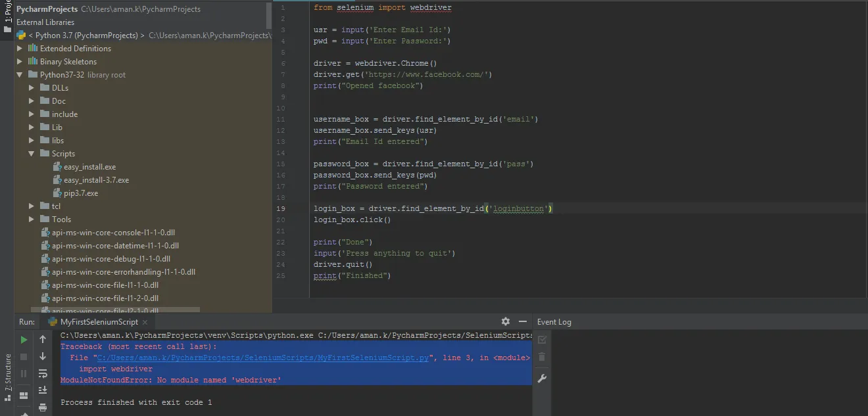Expand the Lib folder
The height and width of the screenshot is (416, 868).
(x=32, y=127)
